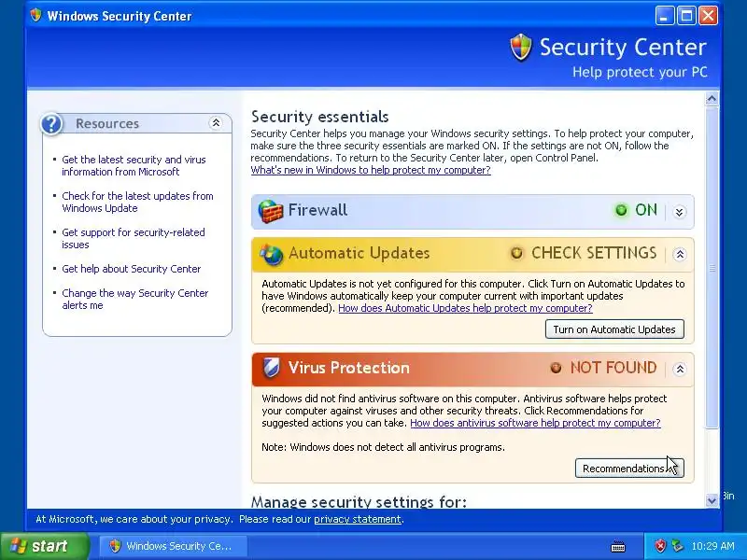
Task: Click the Virus Protection heading text
Action: coord(348,368)
